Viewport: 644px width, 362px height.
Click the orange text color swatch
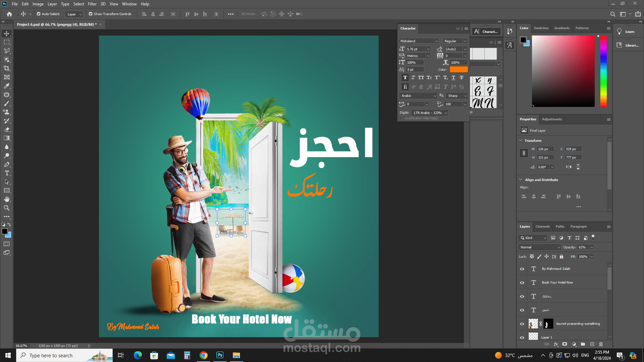pyautogui.click(x=459, y=70)
